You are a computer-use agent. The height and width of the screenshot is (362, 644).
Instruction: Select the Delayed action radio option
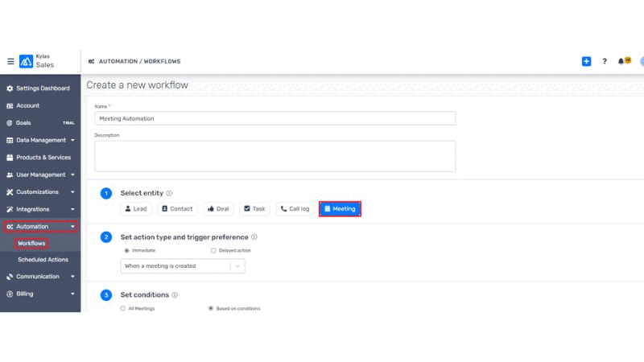(x=213, y=250)
